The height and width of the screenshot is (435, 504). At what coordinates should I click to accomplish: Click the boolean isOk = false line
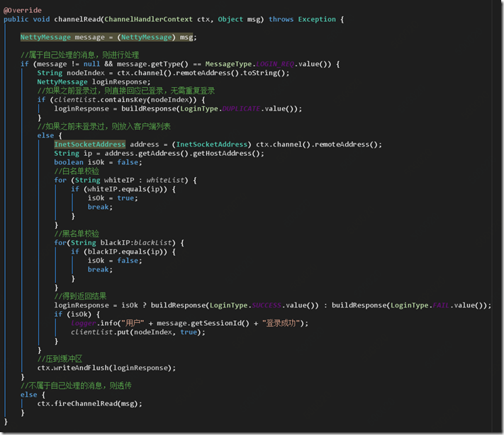[x=96, y=162]
